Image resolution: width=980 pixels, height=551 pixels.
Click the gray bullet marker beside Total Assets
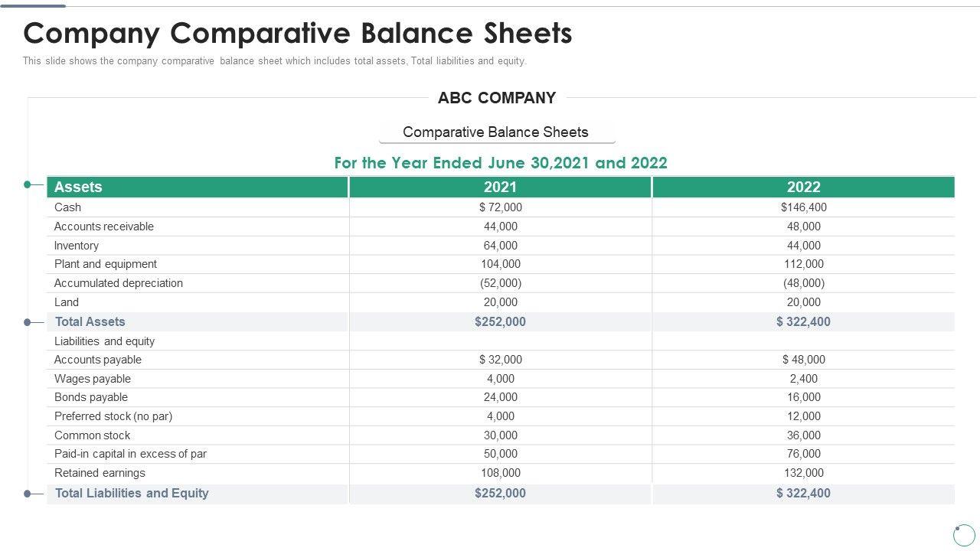tap(28, 322)
